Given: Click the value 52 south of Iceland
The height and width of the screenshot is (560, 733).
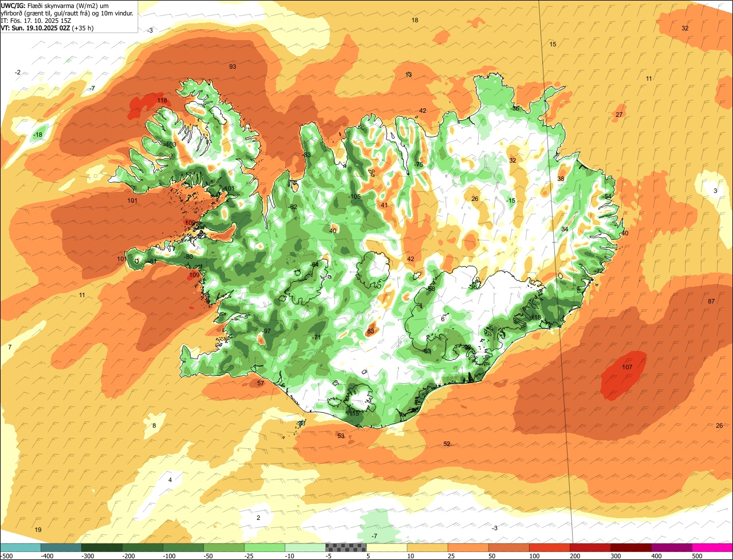Looking at the screenshot, I should (447, 444).
